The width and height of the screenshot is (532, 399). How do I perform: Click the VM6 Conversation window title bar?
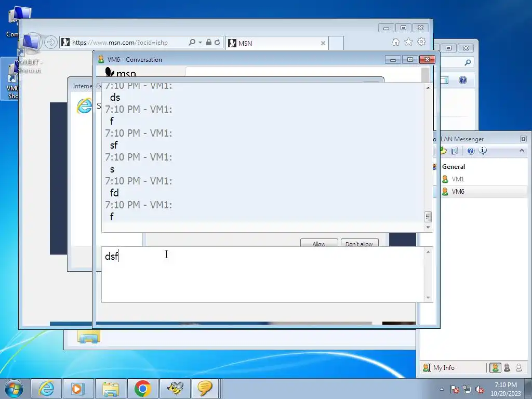click(241, 60)
